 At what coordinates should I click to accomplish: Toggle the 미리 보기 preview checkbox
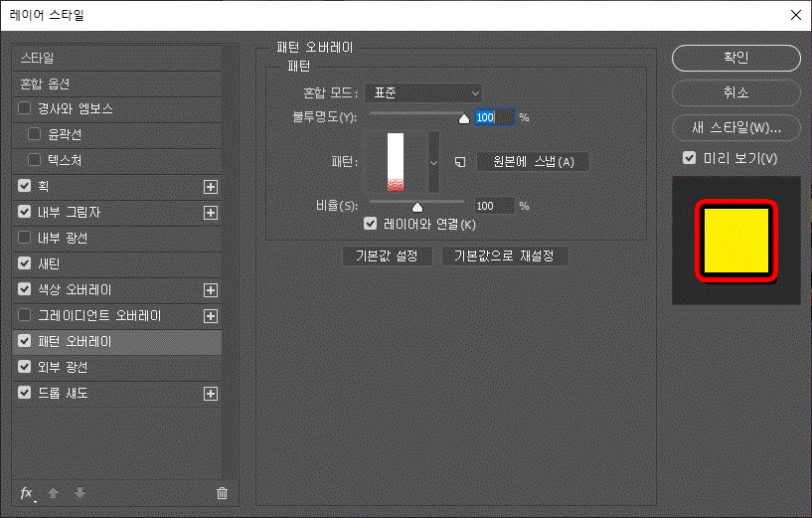click(x=689, y=158)
